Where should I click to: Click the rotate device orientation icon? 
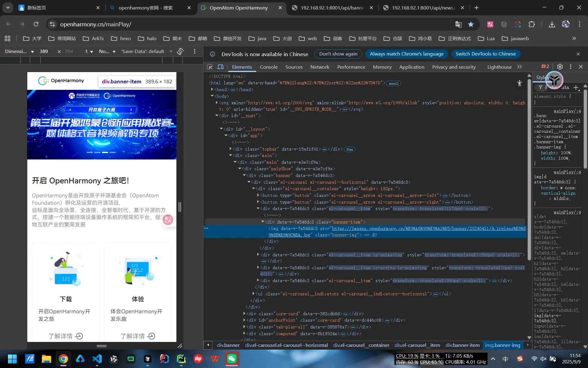click(x=180, y=52)
